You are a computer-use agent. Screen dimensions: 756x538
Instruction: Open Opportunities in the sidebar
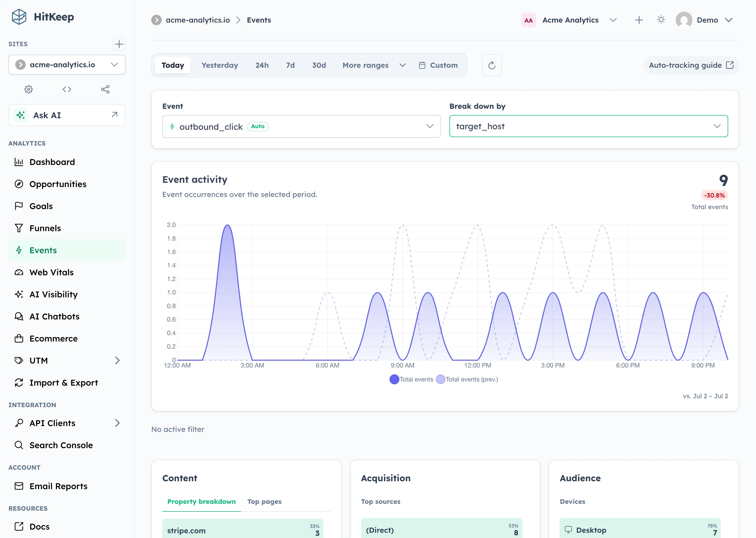pyautogui.click(x=67, y=184)
